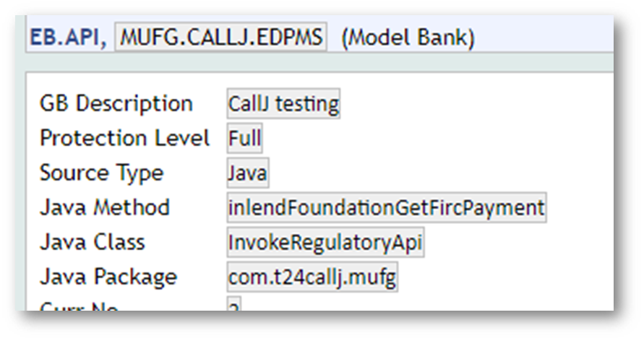Click the partially visible Curr No label
This screenshot has height=341, width=644.
(79, 306)
